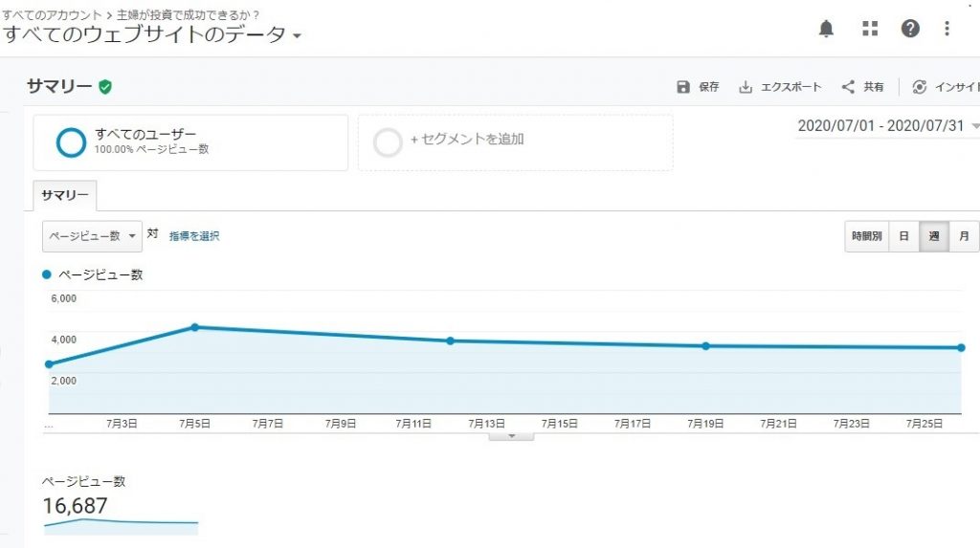Switch chart granularity to 月

964,236
